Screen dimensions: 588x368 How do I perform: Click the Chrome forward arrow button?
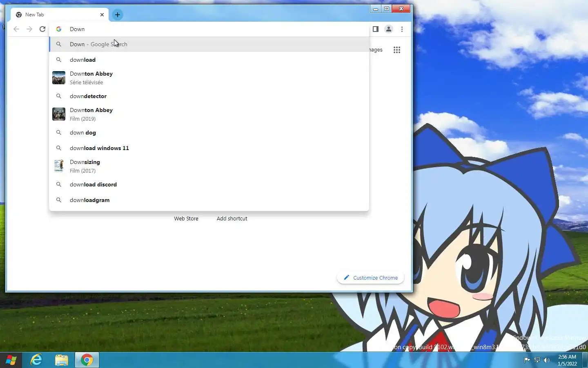[29, 29]
